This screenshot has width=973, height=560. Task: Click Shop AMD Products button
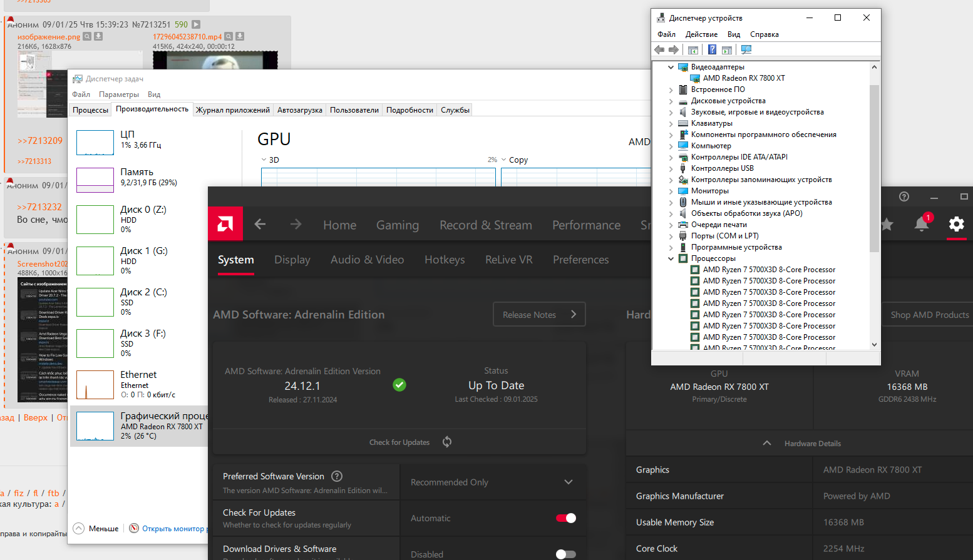click(927, 315)
